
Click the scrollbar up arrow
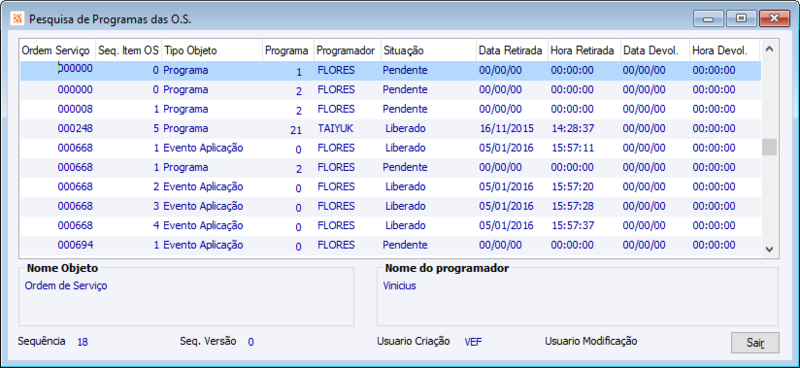770,49
